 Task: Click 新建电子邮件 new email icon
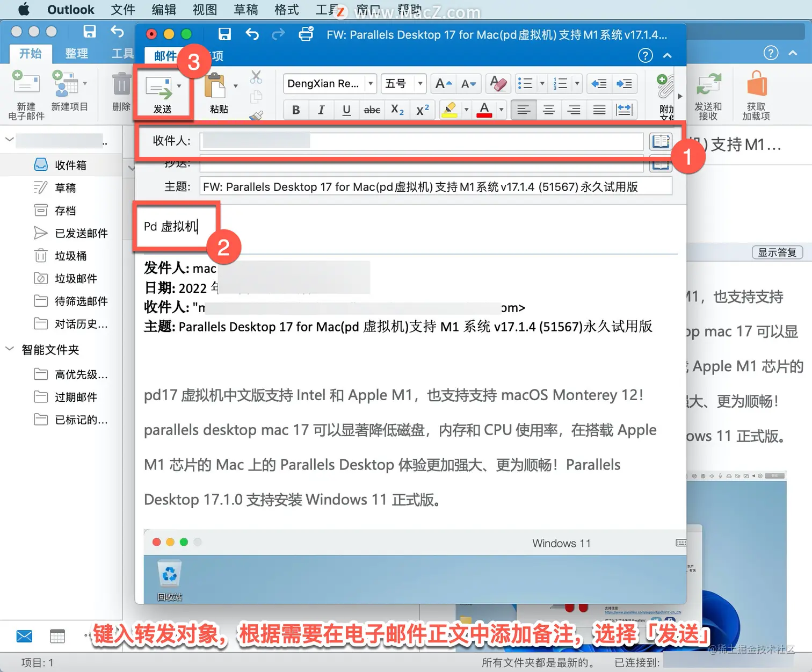(x=26, y=84)
